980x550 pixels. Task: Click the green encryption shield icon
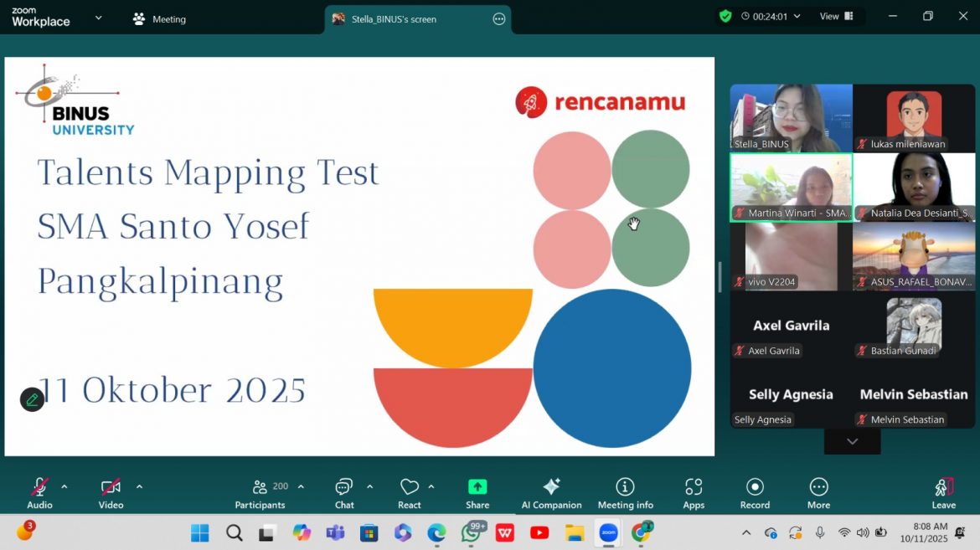725,16
